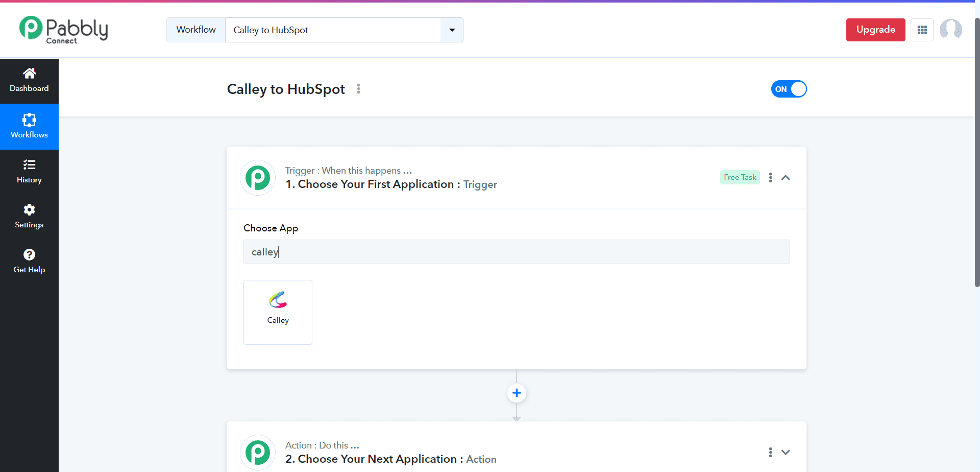The height and width of the screenshot is (472, 980).
Task: Open Dashboard from the sidebar
Action: pos(29,81)
